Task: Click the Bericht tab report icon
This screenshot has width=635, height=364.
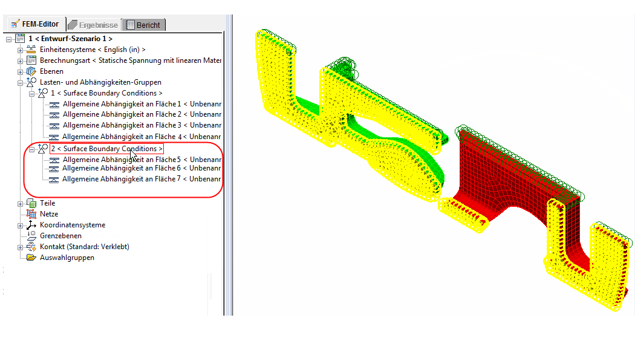Action: coord(130,25)
